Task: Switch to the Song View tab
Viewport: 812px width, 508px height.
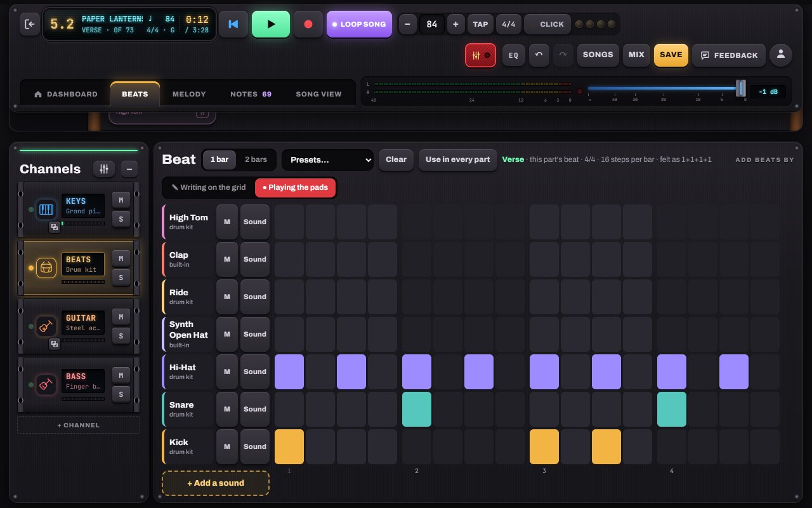Action: coord(318,94)
